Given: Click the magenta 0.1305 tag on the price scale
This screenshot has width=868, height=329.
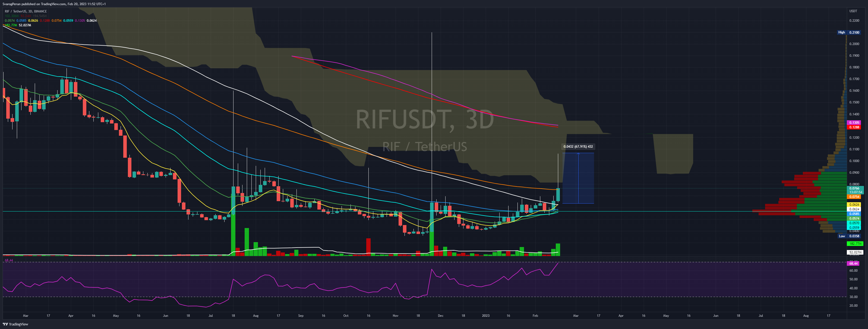Looking at the screenshot, I should click(854, 123).
